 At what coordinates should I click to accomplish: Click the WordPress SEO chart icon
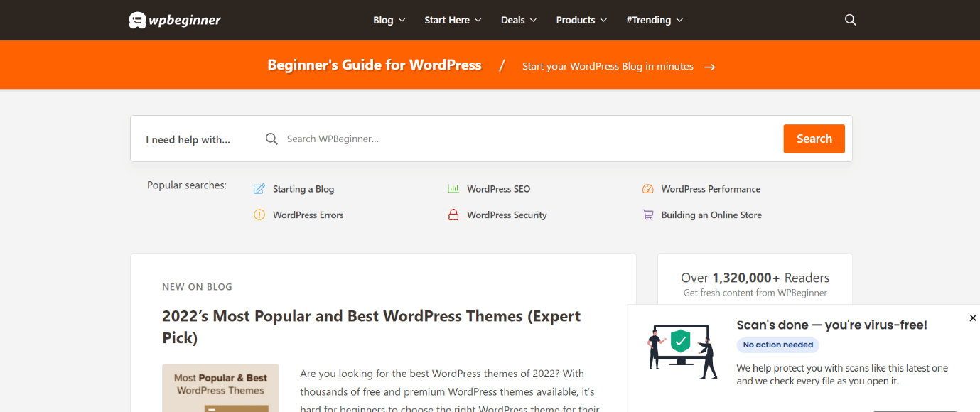[453, 189]
